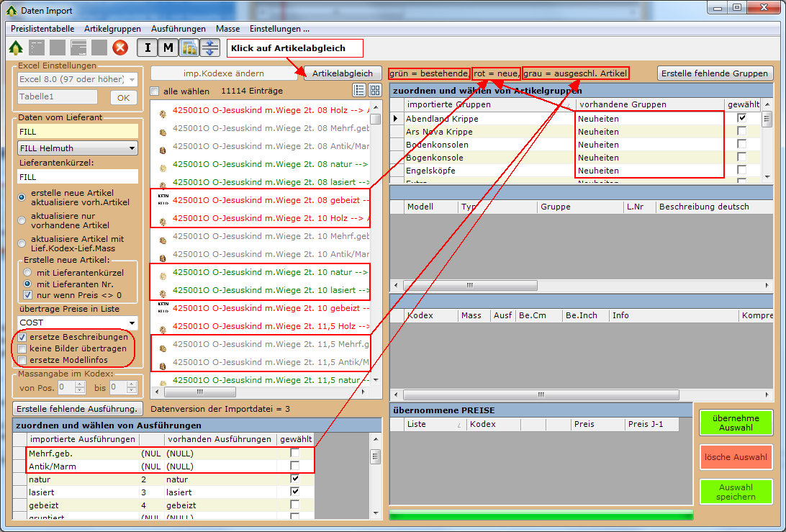Click the yellow copy documents toolbar icon

pyautogui.click(x=189, y=48)
